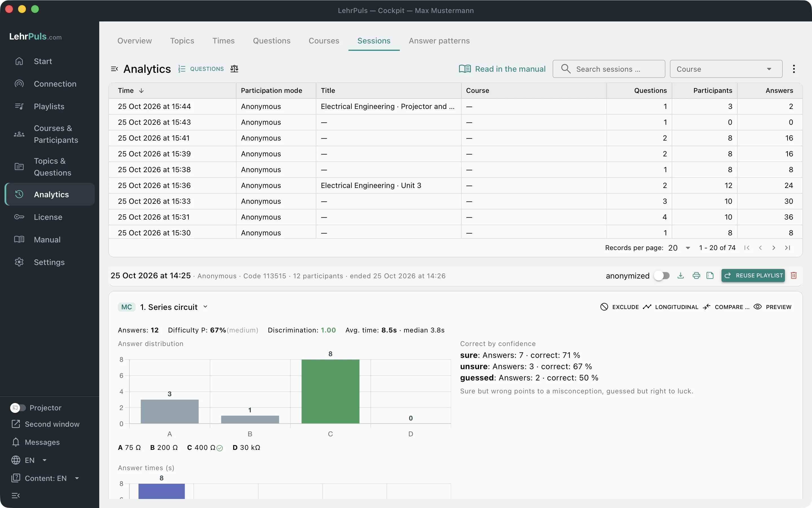Toggle the Projector switch
Image resolution: width=812 pixels, height=508 pixels.
pyautogui.click(x=18, y=408)
